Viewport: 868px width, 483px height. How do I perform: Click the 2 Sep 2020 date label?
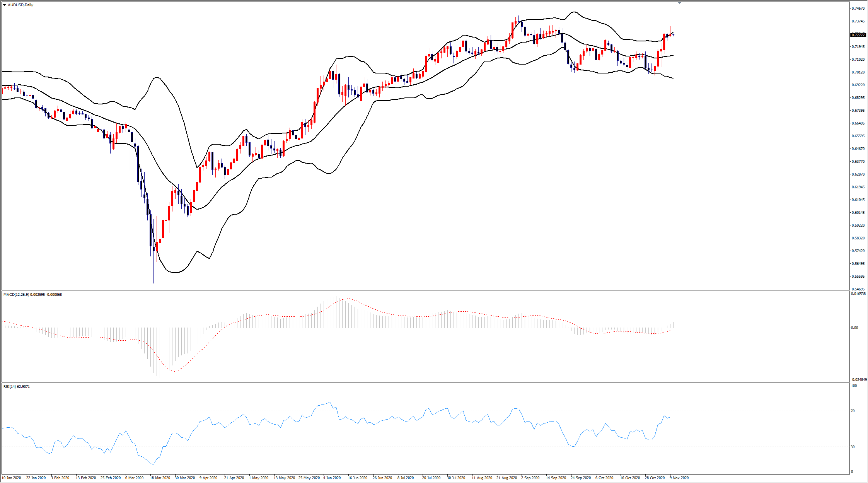tap(530, 478)
